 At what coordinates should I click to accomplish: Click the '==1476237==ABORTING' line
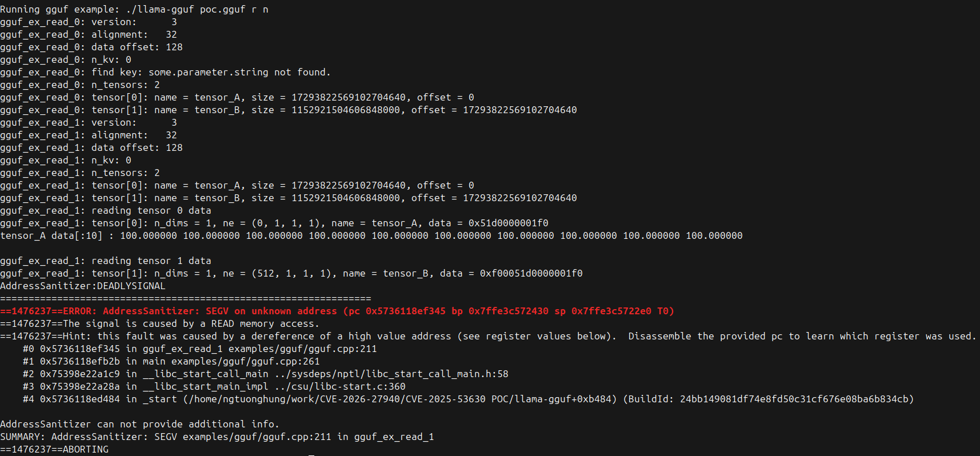coord(54,450)
